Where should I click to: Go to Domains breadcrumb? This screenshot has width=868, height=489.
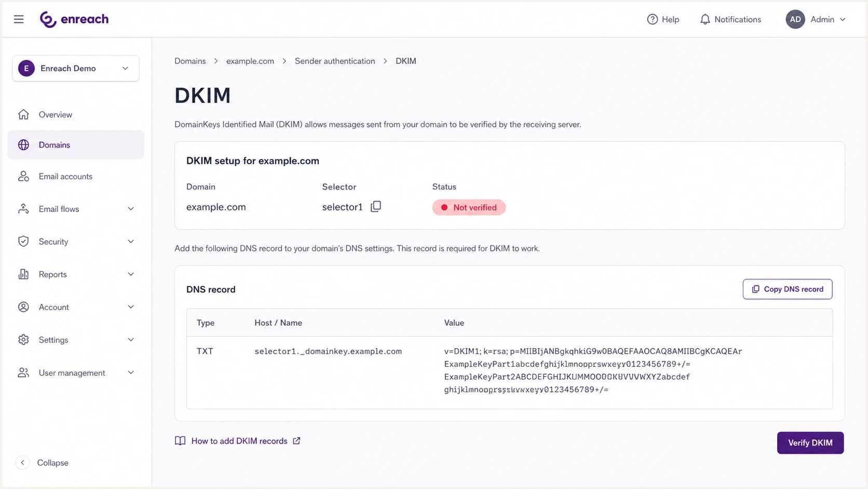point(190,61)
